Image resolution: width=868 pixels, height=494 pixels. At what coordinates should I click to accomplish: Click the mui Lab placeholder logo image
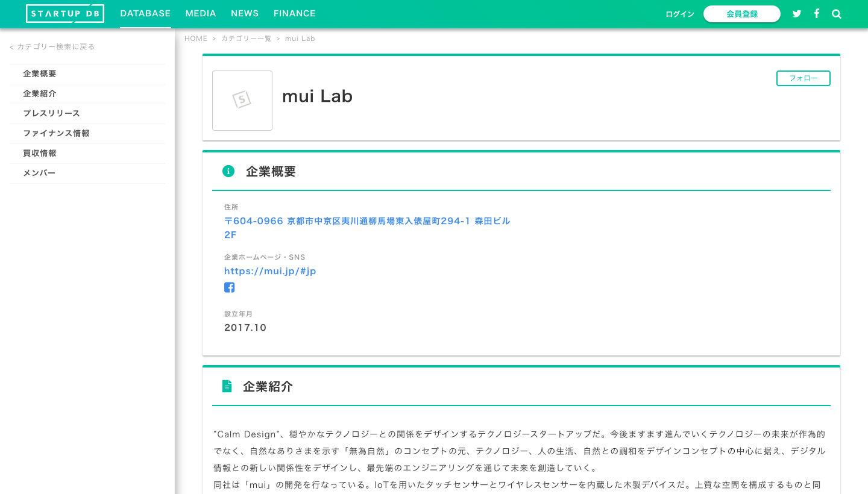click(242, 101)
